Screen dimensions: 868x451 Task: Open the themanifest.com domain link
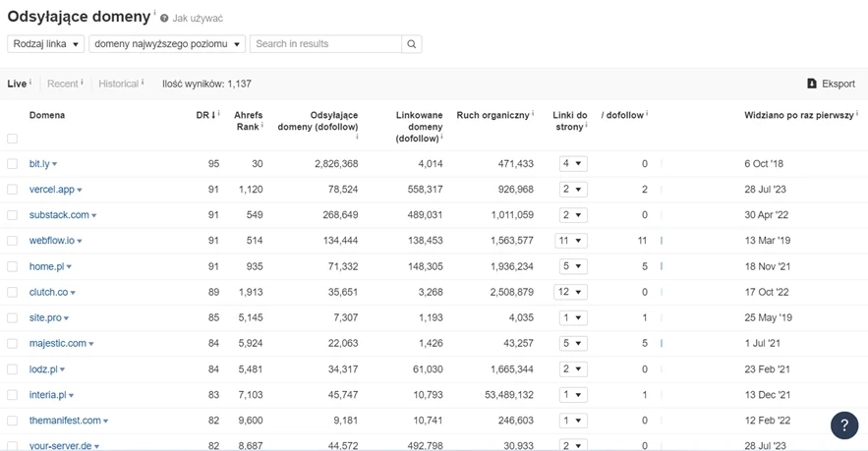(65, 421)
